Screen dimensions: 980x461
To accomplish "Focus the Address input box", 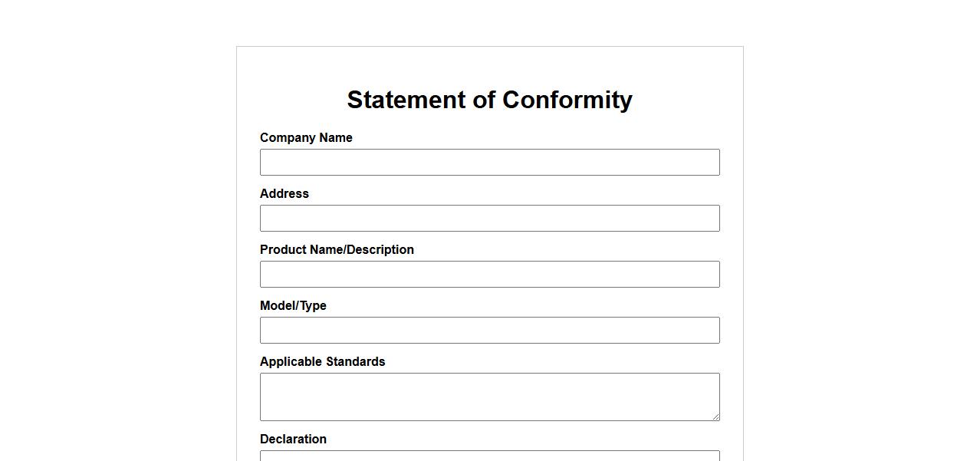I will pyautogui.click(x=489, y=219).
